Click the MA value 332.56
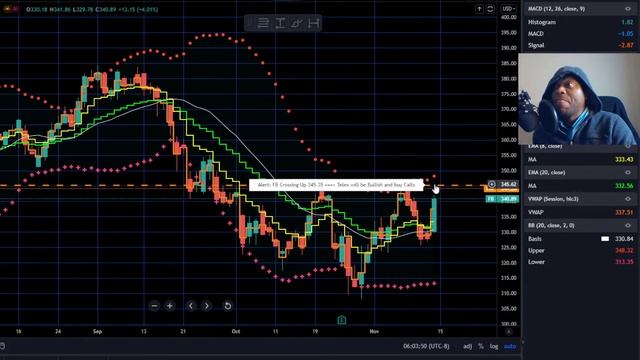640x360 pixels. click(624, 186)
